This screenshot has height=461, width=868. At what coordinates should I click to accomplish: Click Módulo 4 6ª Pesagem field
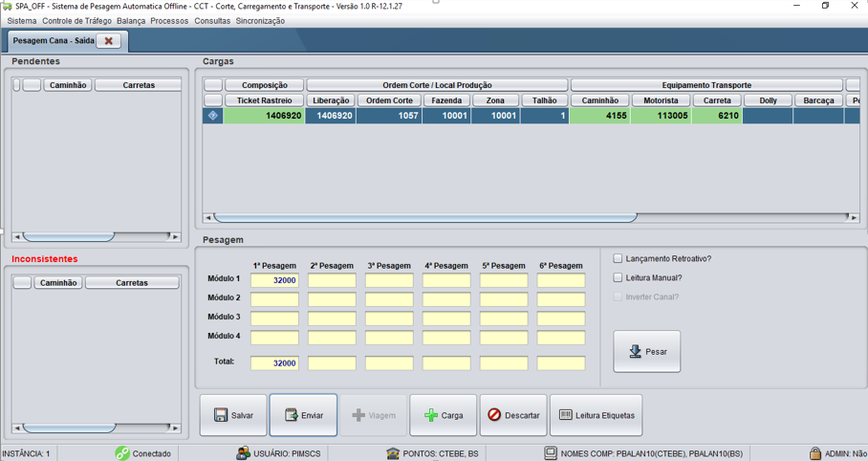(561, 338)
